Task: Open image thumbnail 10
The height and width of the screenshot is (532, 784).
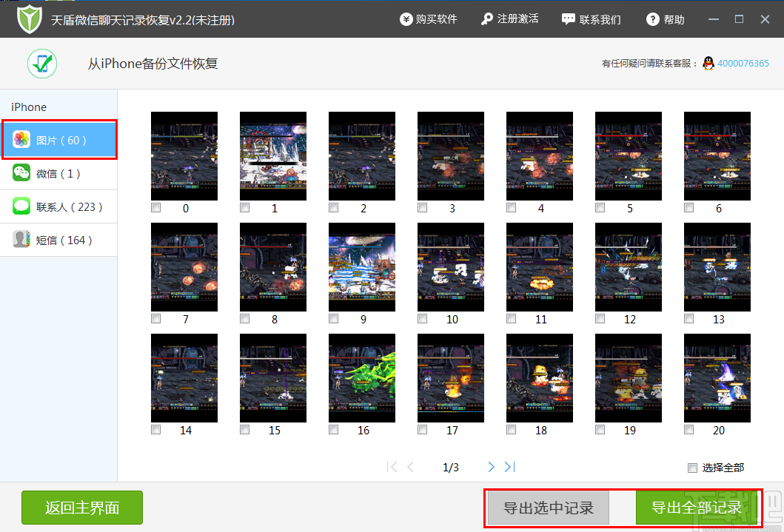Action: point(451,267)
